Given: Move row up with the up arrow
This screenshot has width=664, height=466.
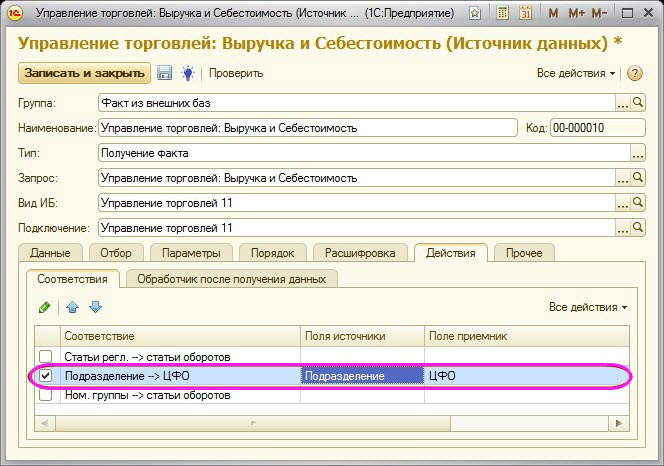Looking at the screenshot, I should pos(73,307).
